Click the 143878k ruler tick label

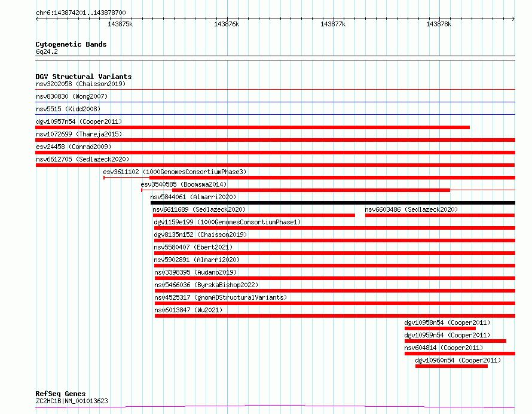439,24
